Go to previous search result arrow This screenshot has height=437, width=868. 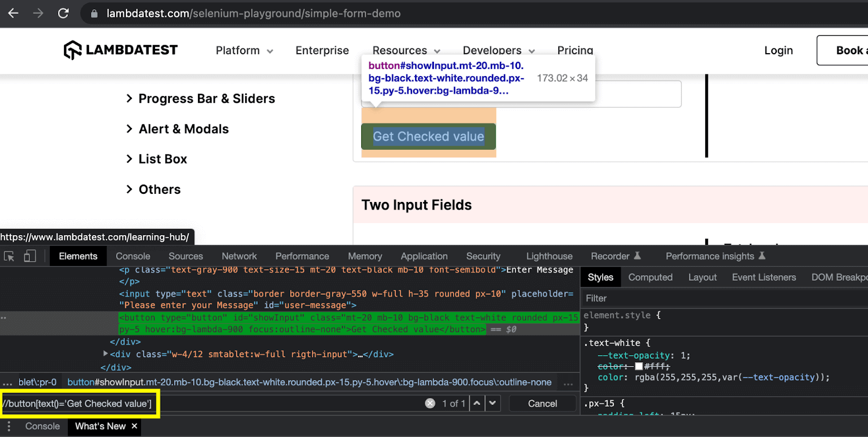point(476,403)
